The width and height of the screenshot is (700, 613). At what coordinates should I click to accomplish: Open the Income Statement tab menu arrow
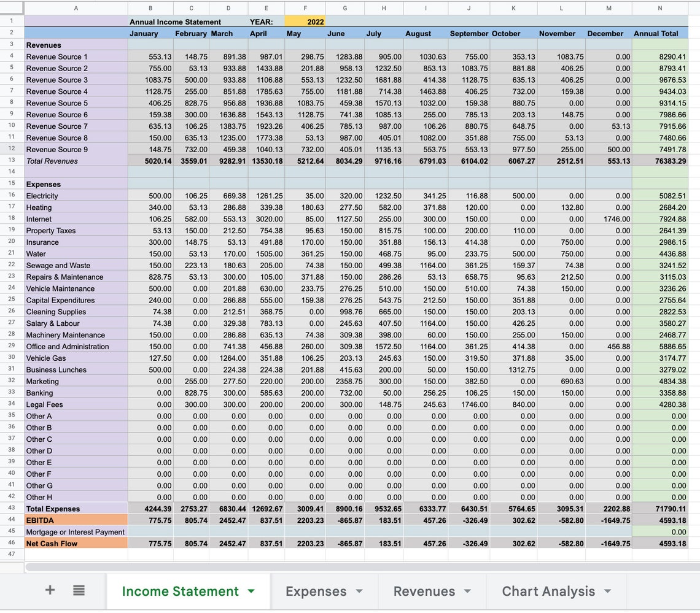click(251, 591)
